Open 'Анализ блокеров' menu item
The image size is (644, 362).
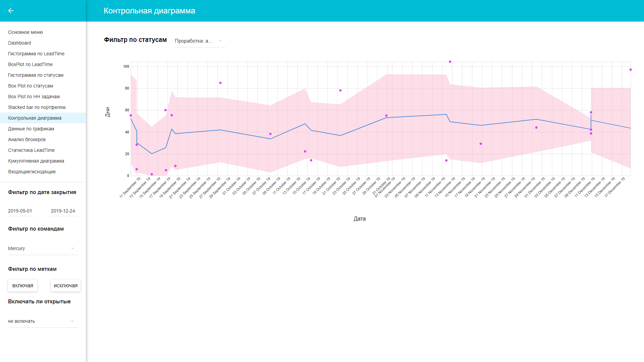pos(27,139)
